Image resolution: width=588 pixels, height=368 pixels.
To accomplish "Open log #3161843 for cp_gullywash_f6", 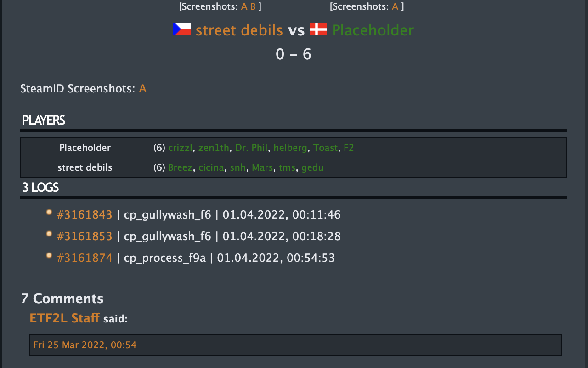I will (85, 215).
